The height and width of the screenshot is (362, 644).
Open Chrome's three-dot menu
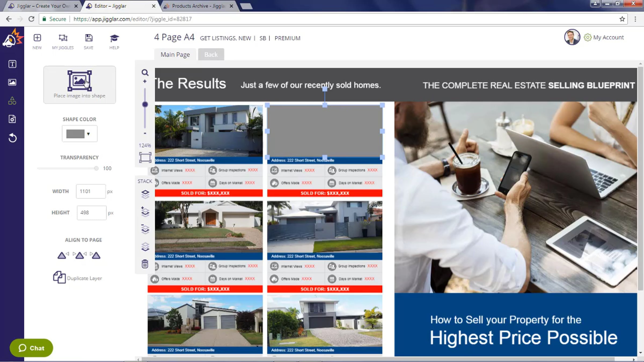click(x=635, y=19)
